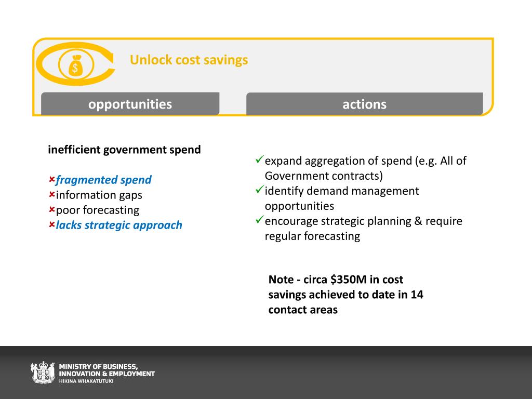Click the blue 'lacks strategic approach' text
532x399 pixels.
119,225
